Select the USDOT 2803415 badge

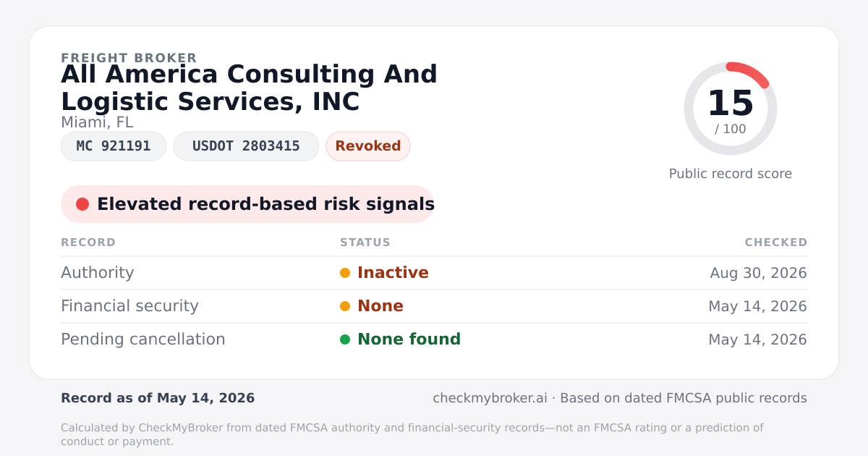coord(246,146)
